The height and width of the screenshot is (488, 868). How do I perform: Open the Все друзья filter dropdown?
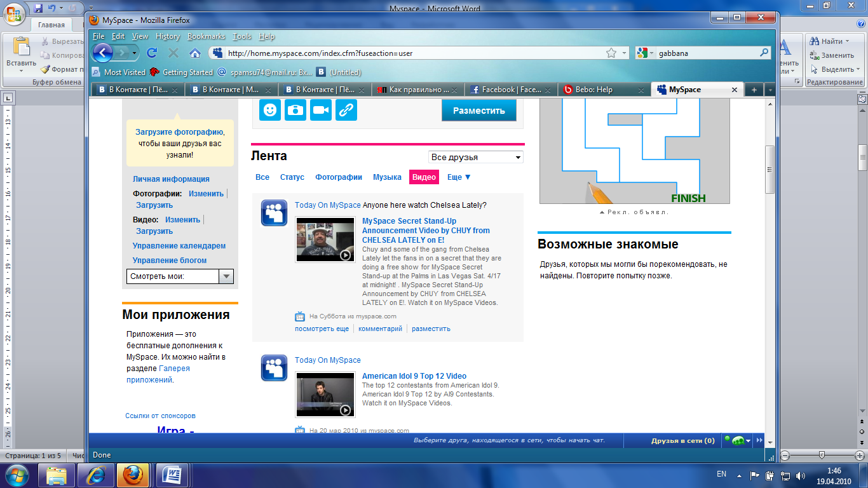pyautogui.click(x=476, y=157)
